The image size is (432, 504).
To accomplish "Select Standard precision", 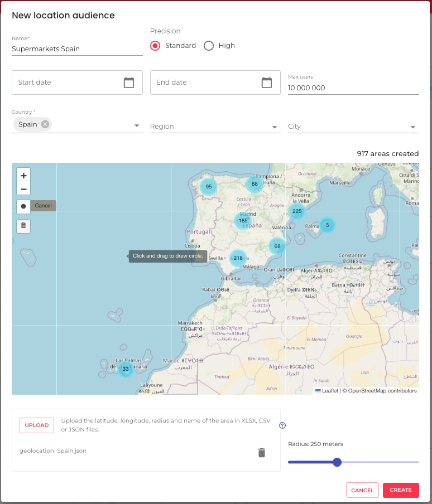I will pos(155,46).
